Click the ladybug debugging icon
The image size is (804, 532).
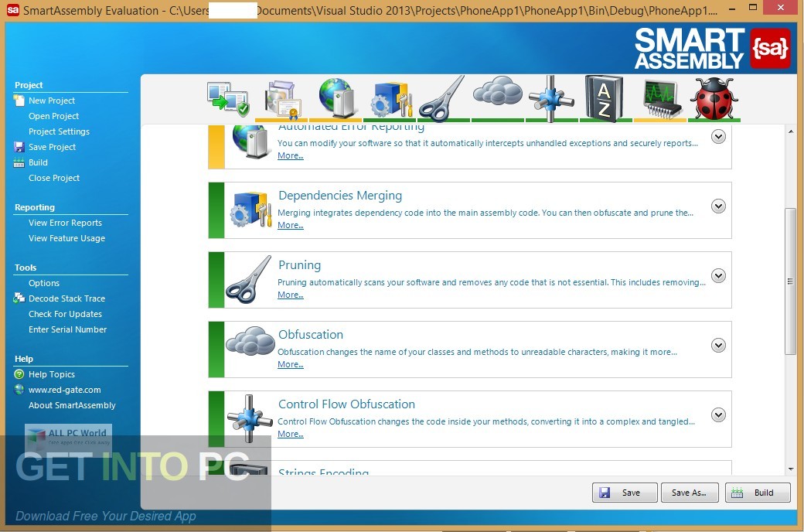pyautogui.click(x=714, y=98)
